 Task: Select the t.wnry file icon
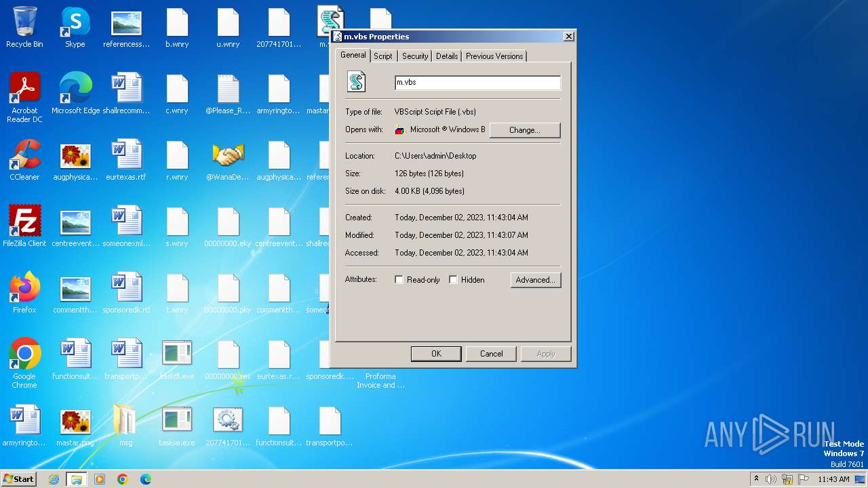tap(177, 293)
